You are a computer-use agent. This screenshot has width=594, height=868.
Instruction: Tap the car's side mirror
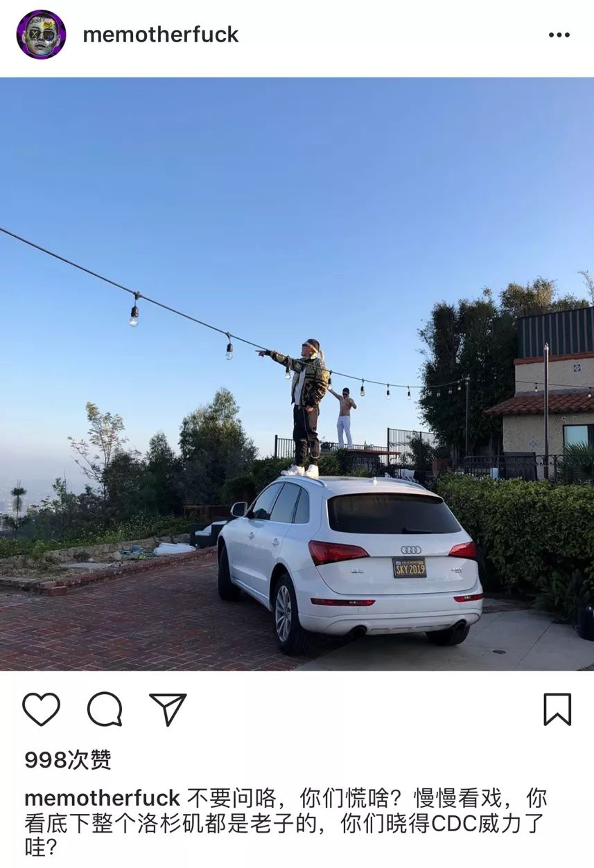pos(238,509)
